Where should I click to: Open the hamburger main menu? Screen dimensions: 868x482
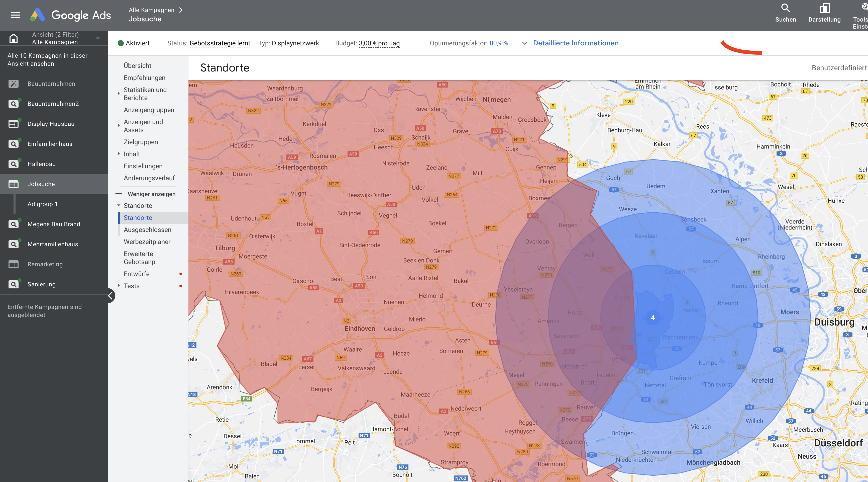point(16,15)
